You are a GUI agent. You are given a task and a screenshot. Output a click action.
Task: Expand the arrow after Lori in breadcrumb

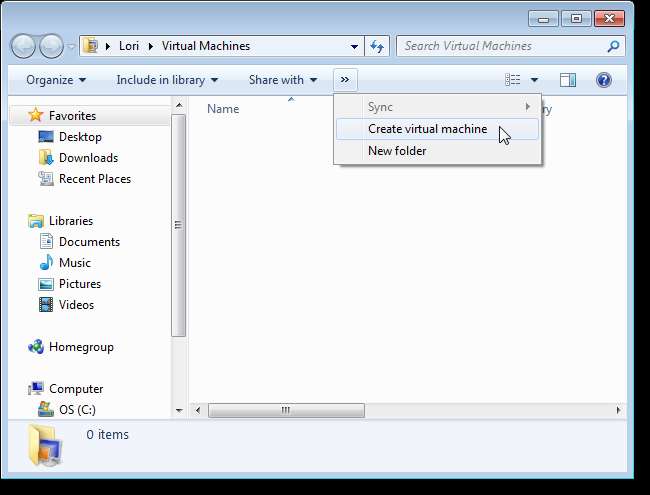click(x=151, y=46)
